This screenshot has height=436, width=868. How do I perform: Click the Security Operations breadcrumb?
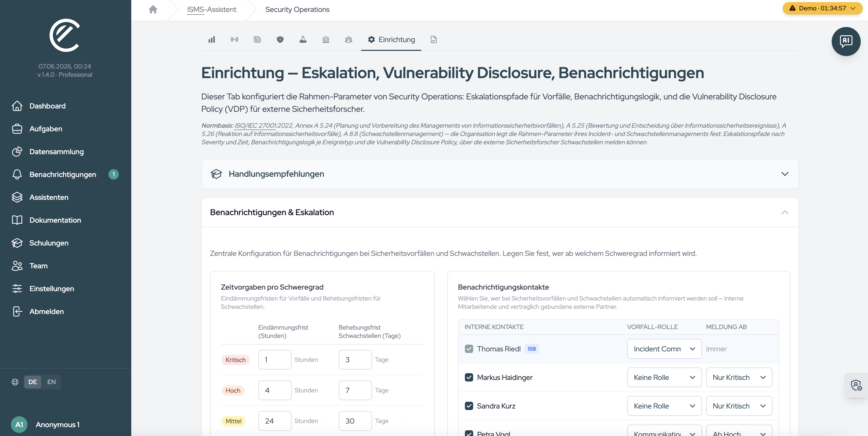297,9
